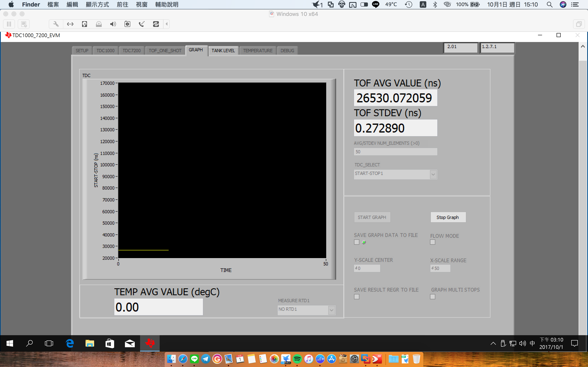Screen dimensions: 588x367
Task: Open the MEASURE RTD1 dropdown
Action: pos(331,310)
